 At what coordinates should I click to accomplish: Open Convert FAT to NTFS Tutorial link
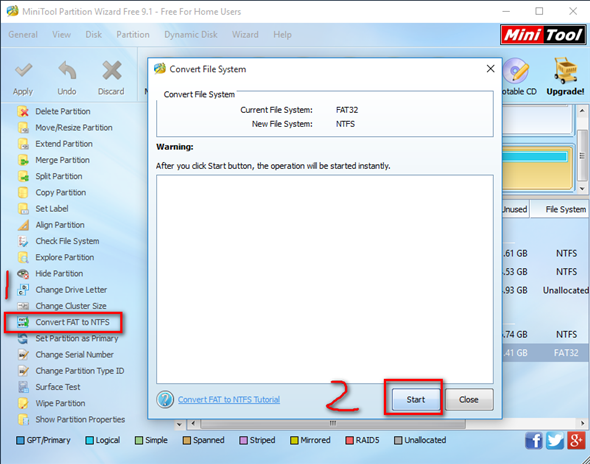[x=229, y=399]
